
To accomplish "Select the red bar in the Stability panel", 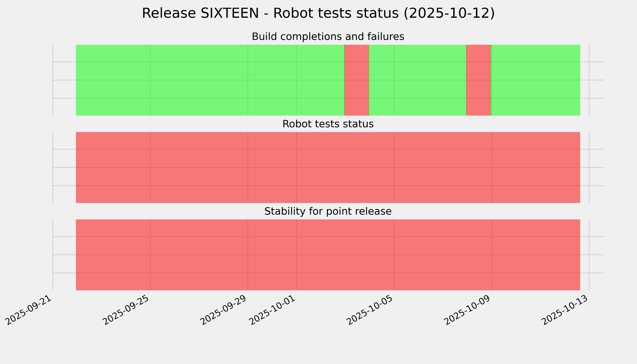I will [x=328, y=255].
